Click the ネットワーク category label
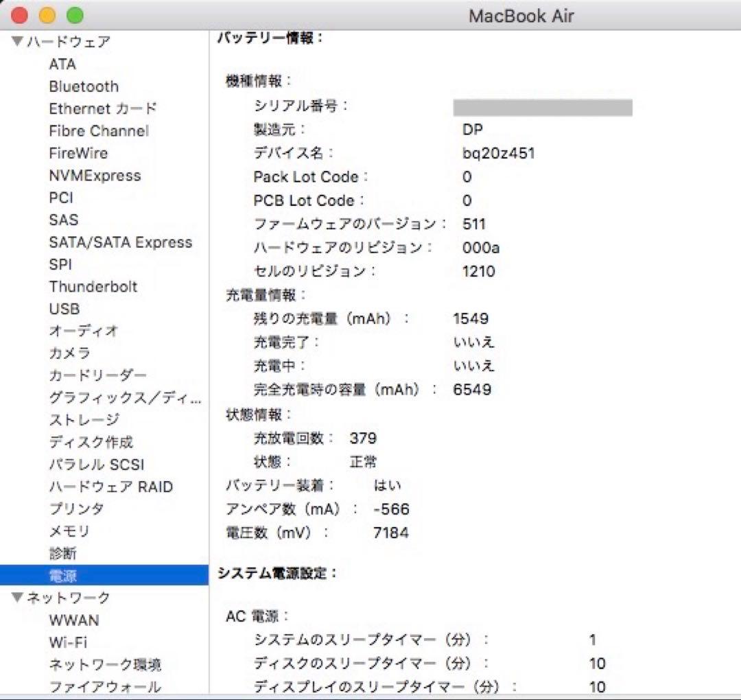This screenshot has height=700, width=741. [x=69, y=598]
